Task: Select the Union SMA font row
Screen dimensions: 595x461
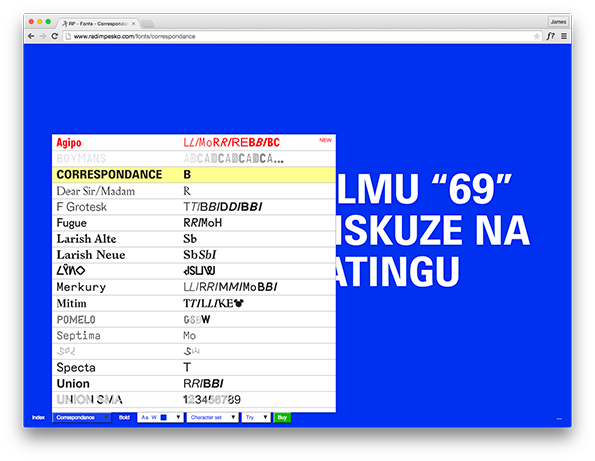Action: click(194, 400)
